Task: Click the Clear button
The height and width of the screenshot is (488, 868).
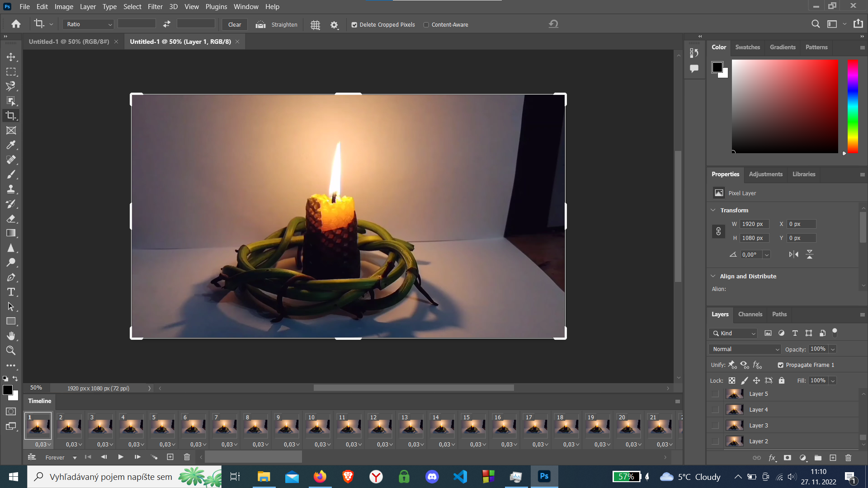Action: [235, 25]
